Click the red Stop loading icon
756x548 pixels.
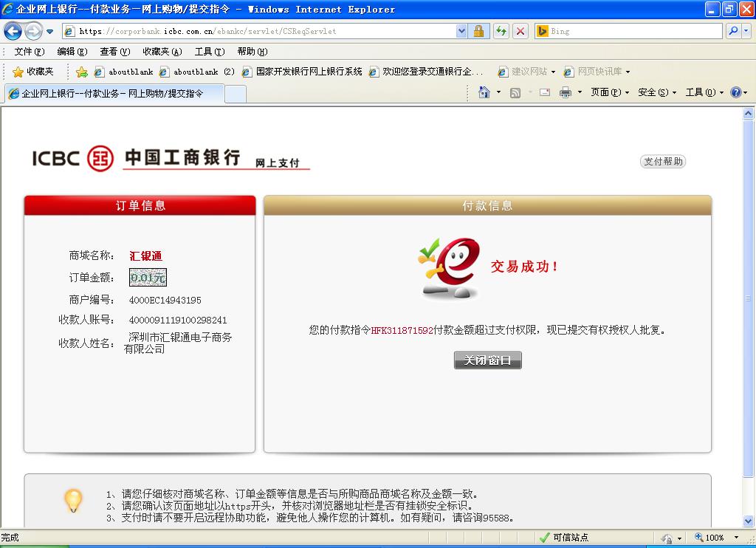[520, 31]
